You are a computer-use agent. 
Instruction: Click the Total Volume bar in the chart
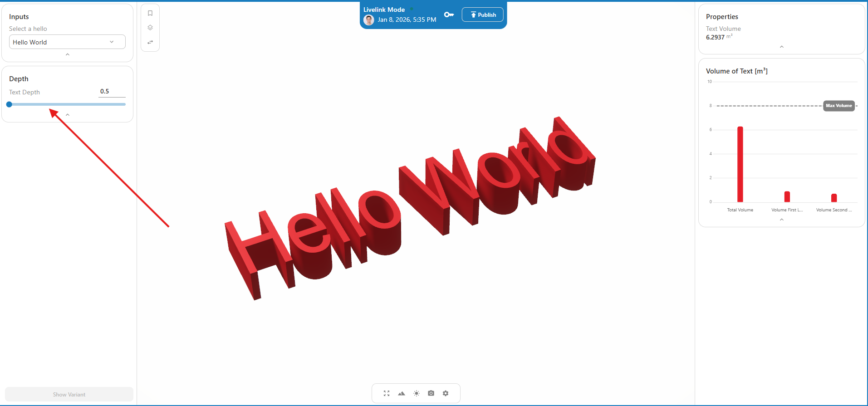[740, 164]
